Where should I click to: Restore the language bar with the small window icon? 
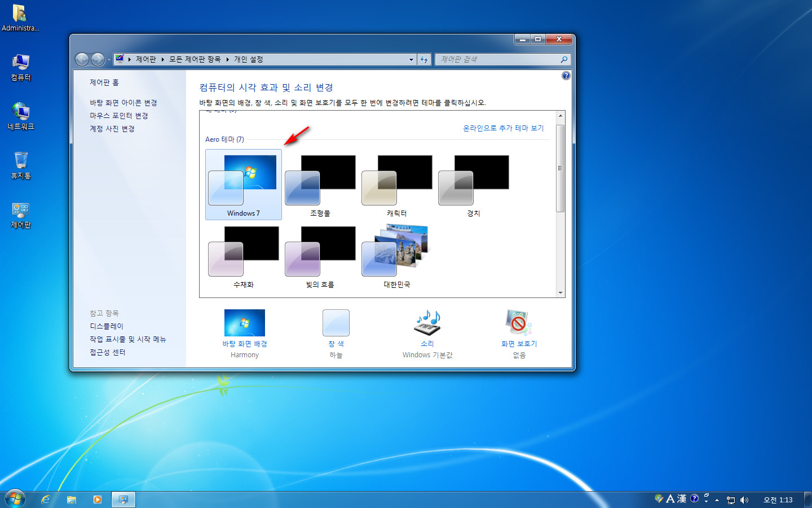[706, 496]
